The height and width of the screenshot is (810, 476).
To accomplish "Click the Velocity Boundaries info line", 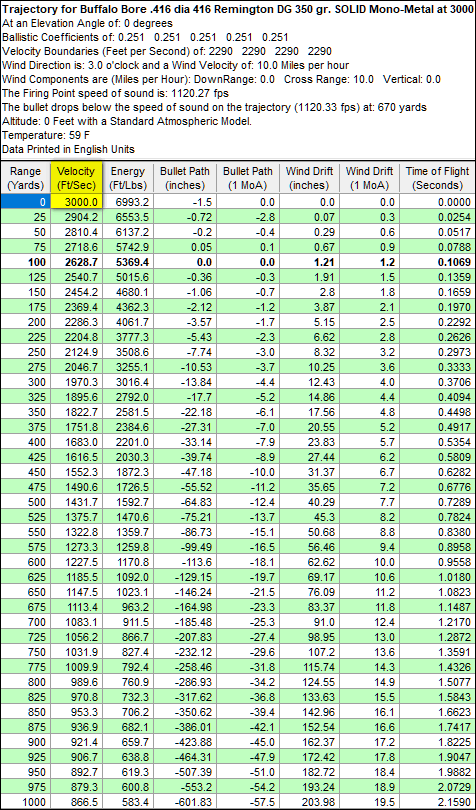I will point(167,52).
